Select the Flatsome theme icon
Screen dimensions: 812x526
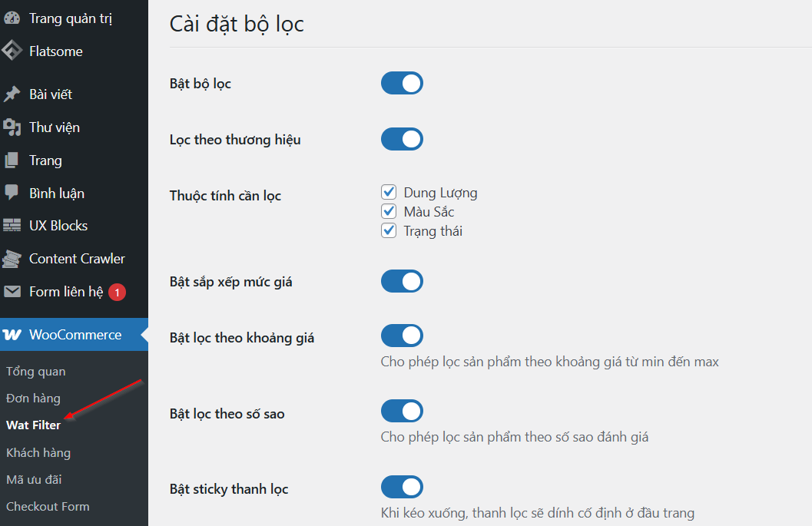tap(12, 51)
